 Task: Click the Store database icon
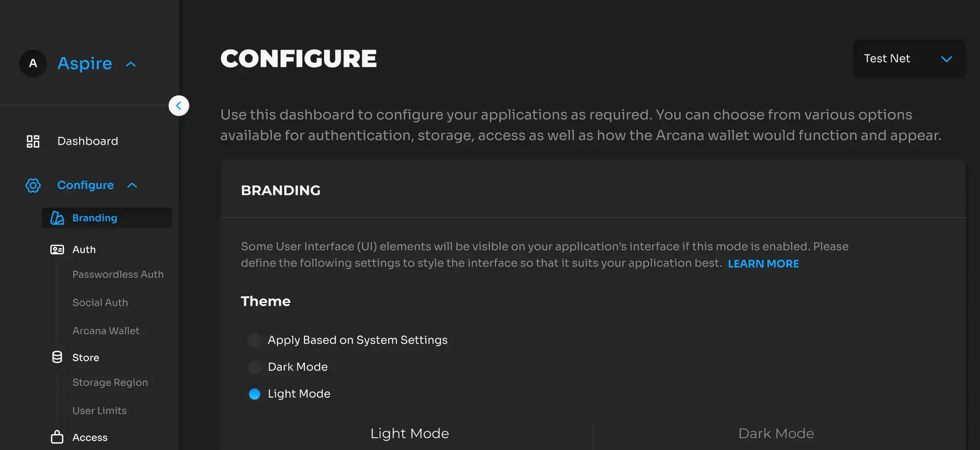click(x=57, y=358)
